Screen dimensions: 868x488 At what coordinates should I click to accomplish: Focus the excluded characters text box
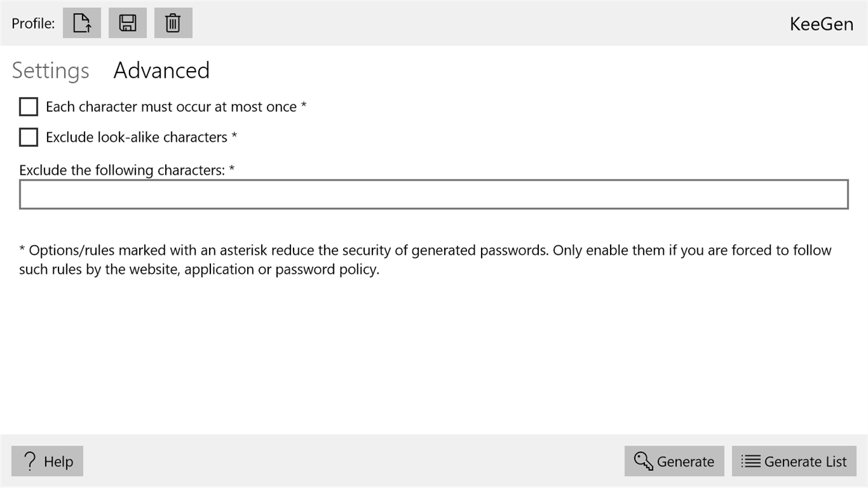click(433, 195)
